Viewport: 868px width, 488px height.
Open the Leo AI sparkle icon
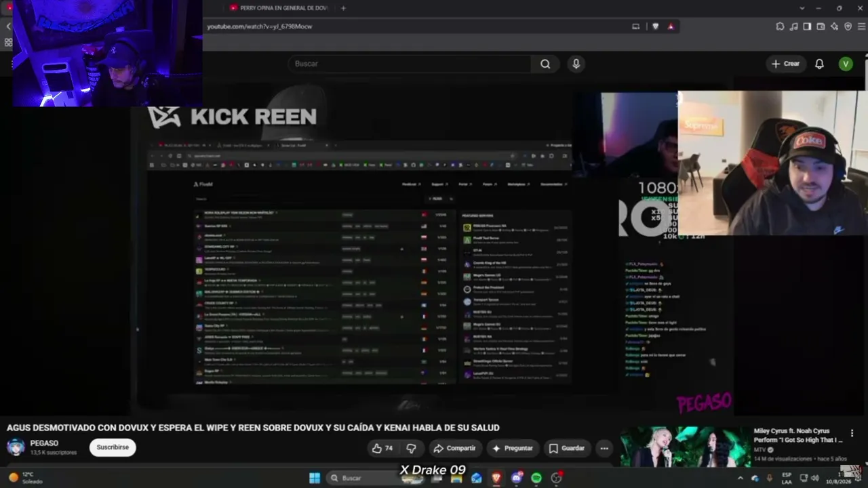click(834, 26)
